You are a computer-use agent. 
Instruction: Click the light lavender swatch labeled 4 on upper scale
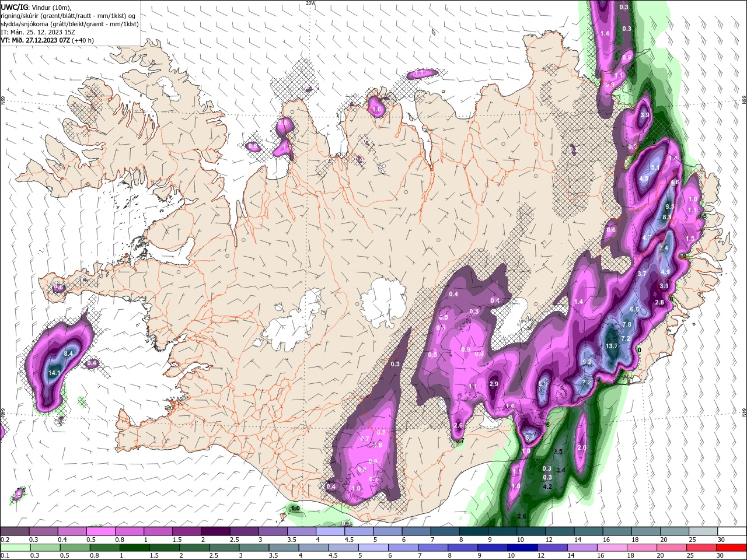[330, 531]
